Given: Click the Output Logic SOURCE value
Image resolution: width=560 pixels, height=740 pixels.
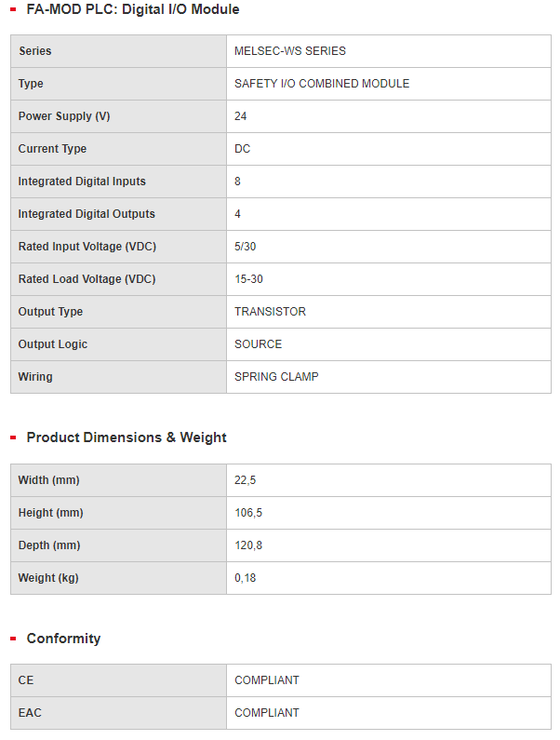Looking at the screenshot, I should click(x=258, y=344).
